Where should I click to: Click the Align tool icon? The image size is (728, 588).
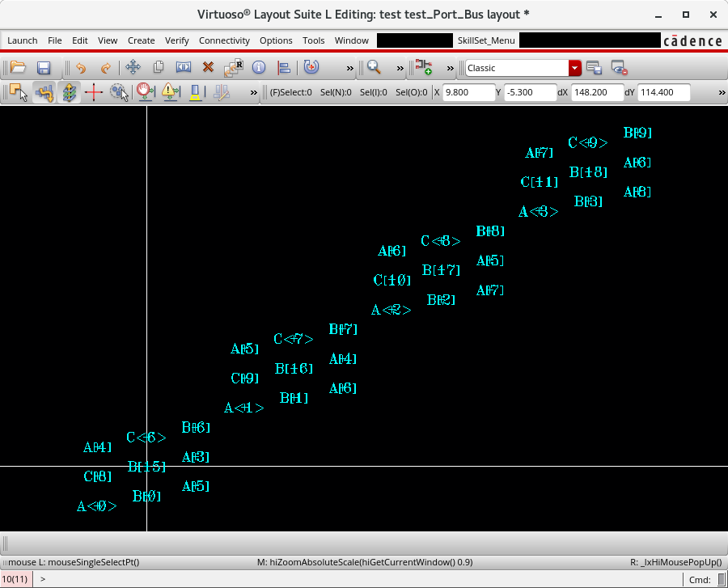284,68
